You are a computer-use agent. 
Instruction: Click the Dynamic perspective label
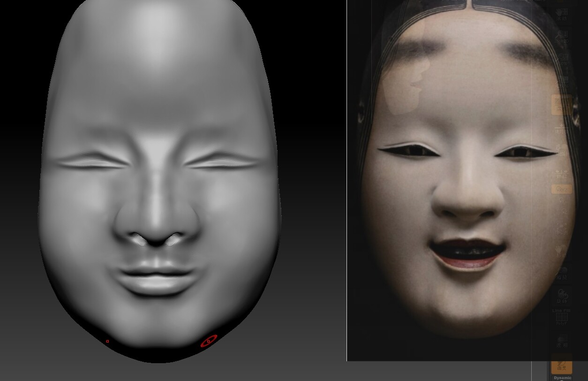tap(562, 378)
